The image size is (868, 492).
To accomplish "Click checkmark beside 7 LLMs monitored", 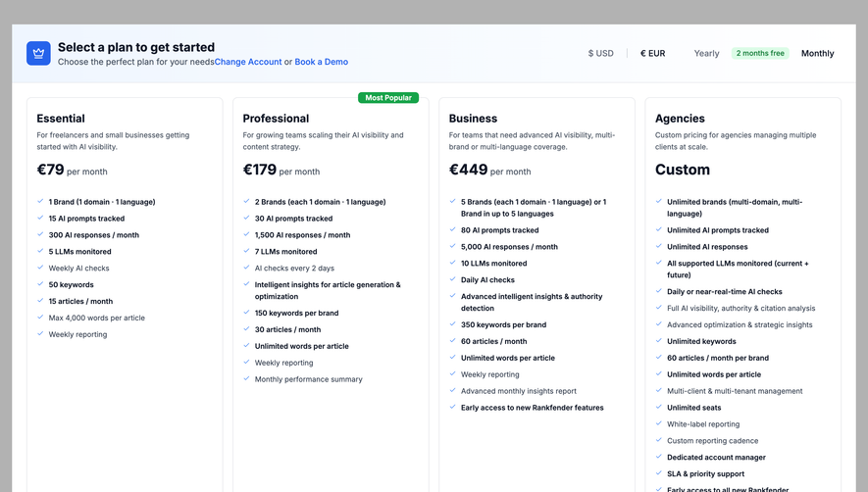I will tap(246, 251).
